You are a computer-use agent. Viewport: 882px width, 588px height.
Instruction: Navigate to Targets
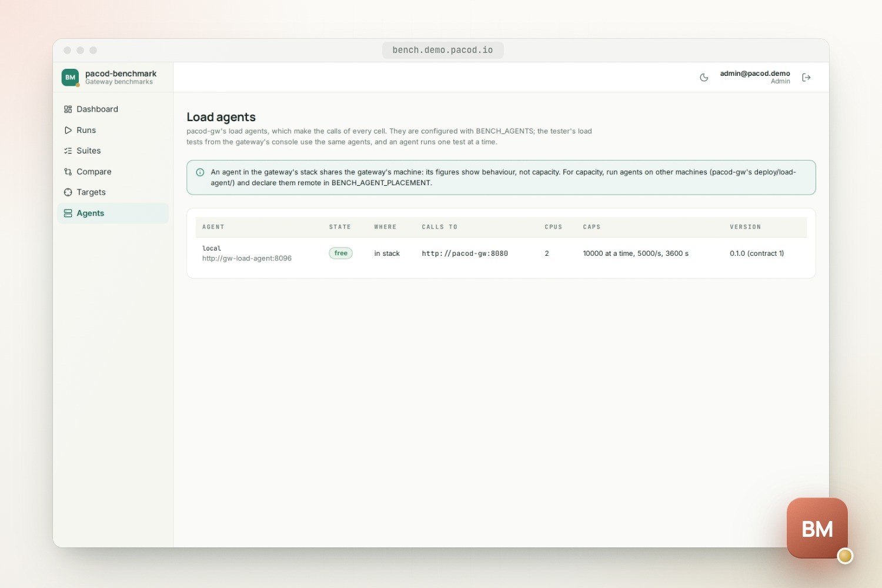pos(113,192)
